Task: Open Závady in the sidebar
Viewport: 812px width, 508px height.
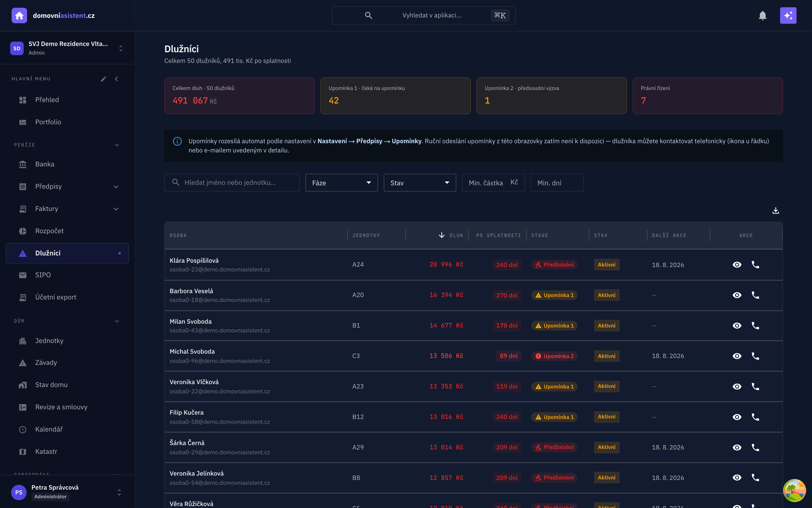Action: (67, 363)
